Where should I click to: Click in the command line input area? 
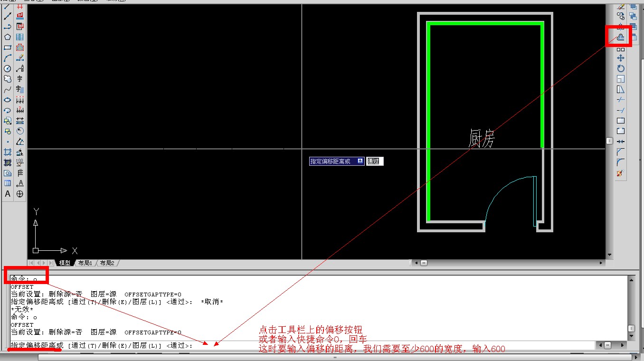click(x=380, y=345)
